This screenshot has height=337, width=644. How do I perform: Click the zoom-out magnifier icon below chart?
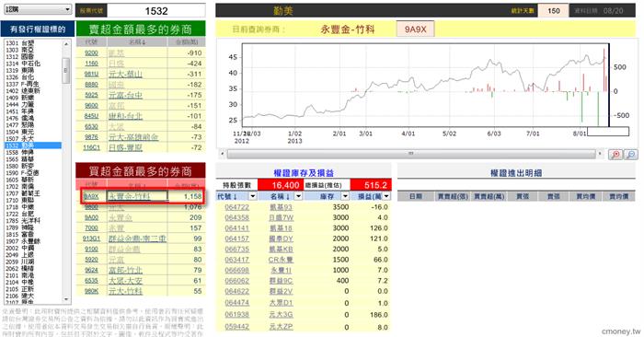click(631, 154)
